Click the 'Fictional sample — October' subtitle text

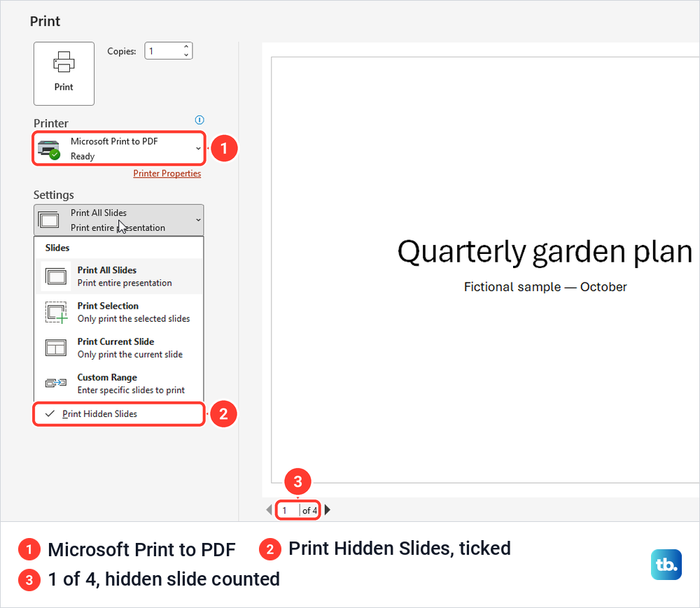click(x=545, y=287)
